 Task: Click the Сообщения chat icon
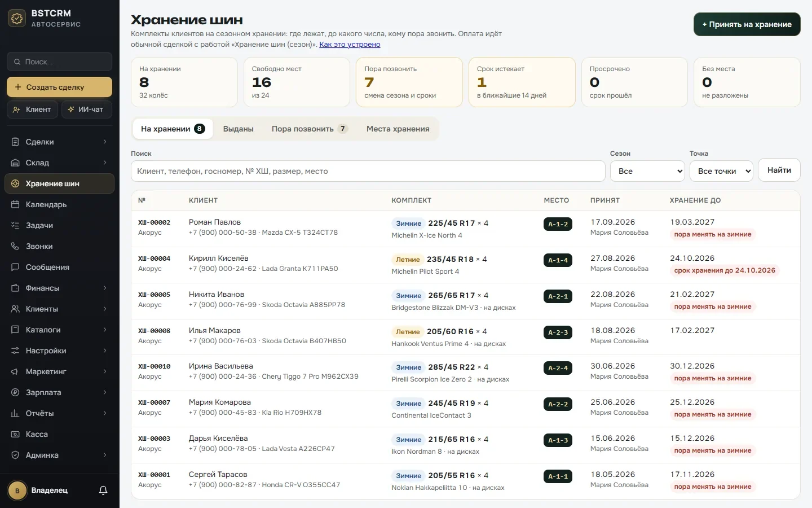point(15,267)
